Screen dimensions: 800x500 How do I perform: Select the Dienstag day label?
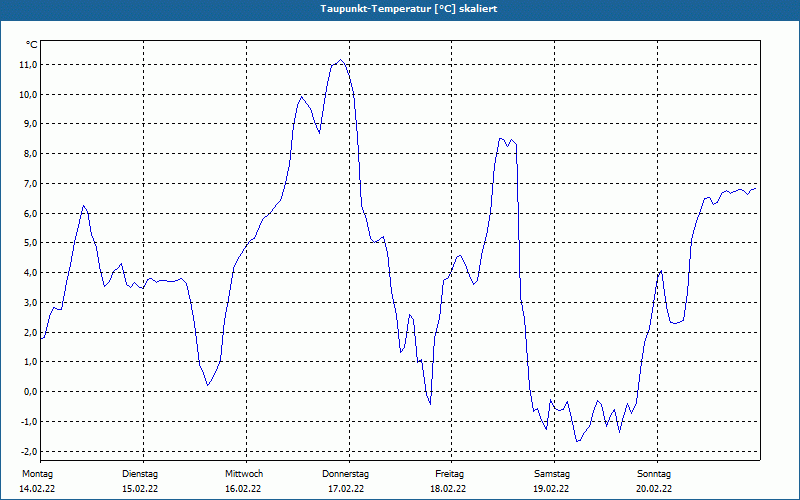pyautogui.click(x=140, y=474)
